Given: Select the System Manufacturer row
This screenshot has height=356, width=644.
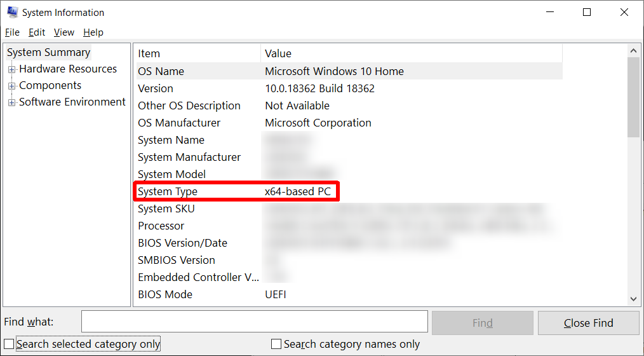Looking at the screenshot, I should point(349,158).
